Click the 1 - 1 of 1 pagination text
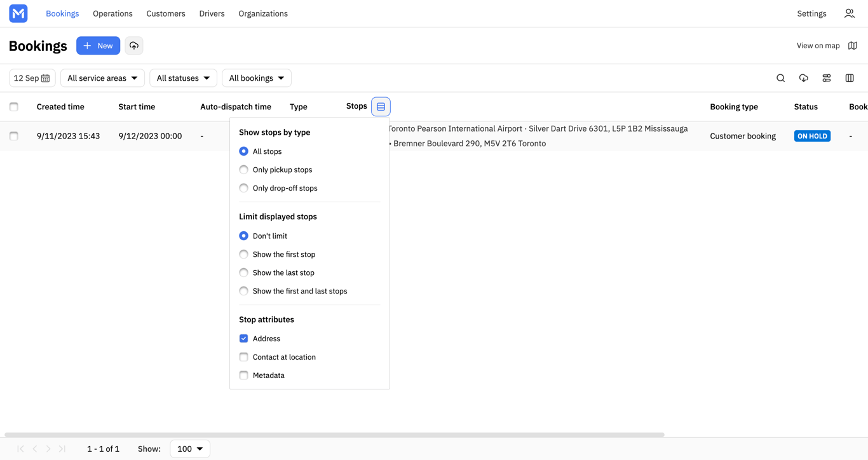Image resolution: width=868 pixels, height=460 pixels. 103,449
